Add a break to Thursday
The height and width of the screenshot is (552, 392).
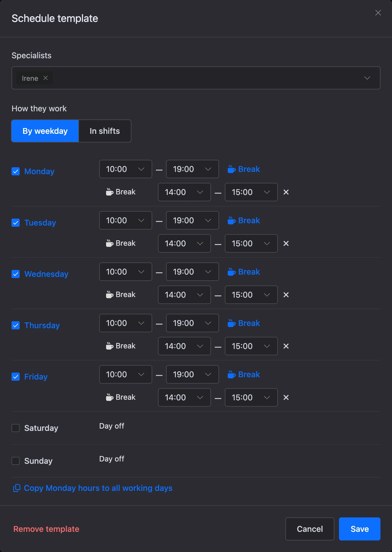(244, 323)
